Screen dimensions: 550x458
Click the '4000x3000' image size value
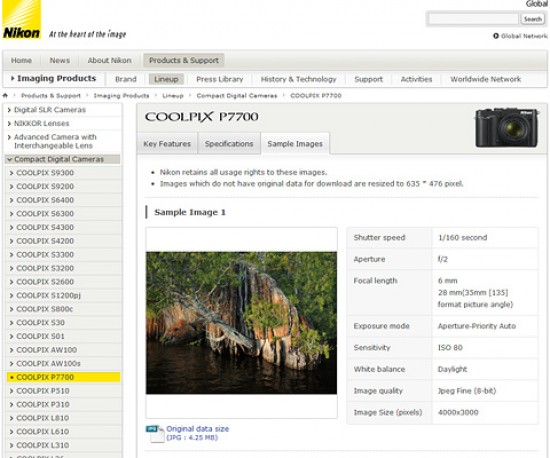pyautogui.click(x=458, y=412)
